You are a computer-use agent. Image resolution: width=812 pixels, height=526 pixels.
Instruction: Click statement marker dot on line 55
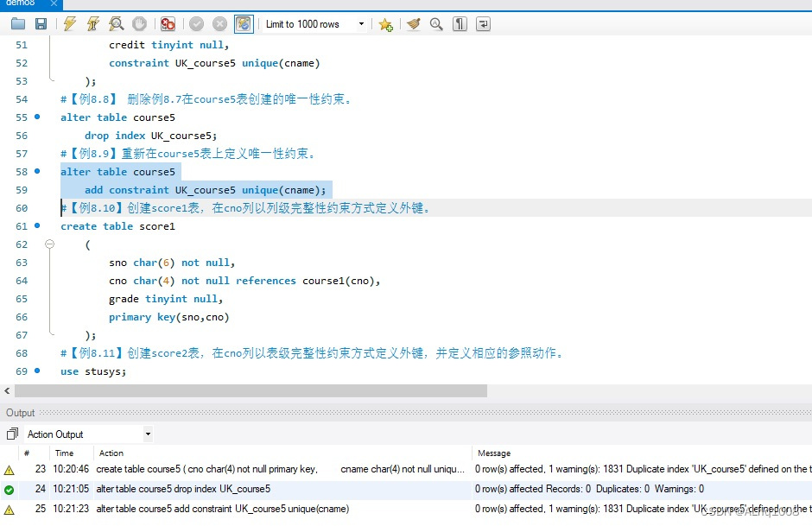click(37, 117)
